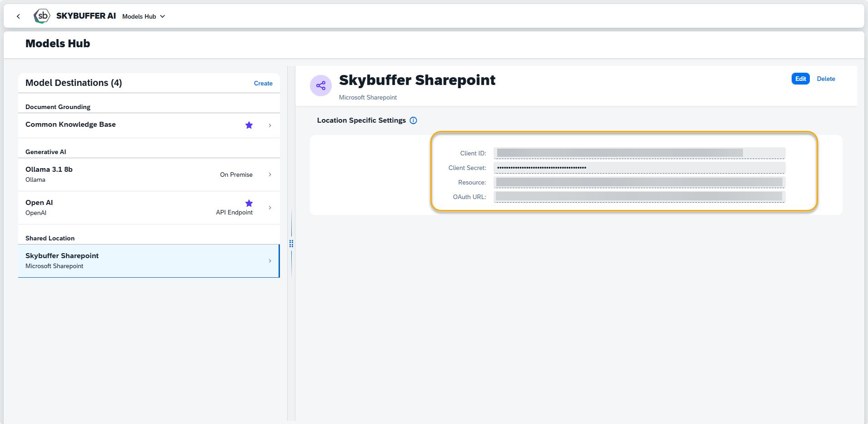Expand Skybuffer Sharepoint row chevron
This screenshot has height=424, width=868.
click(270, 261)
